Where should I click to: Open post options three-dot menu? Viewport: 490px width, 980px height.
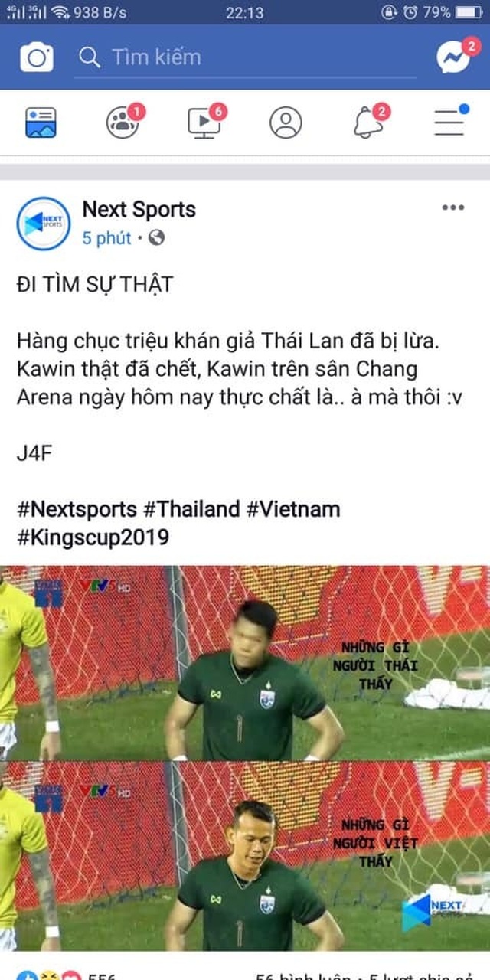pyautogui.click(x=453, y=208)
